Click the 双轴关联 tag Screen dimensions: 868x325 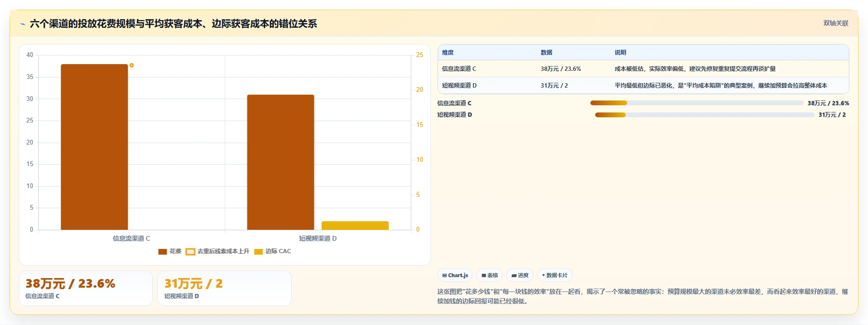[835, 23]
